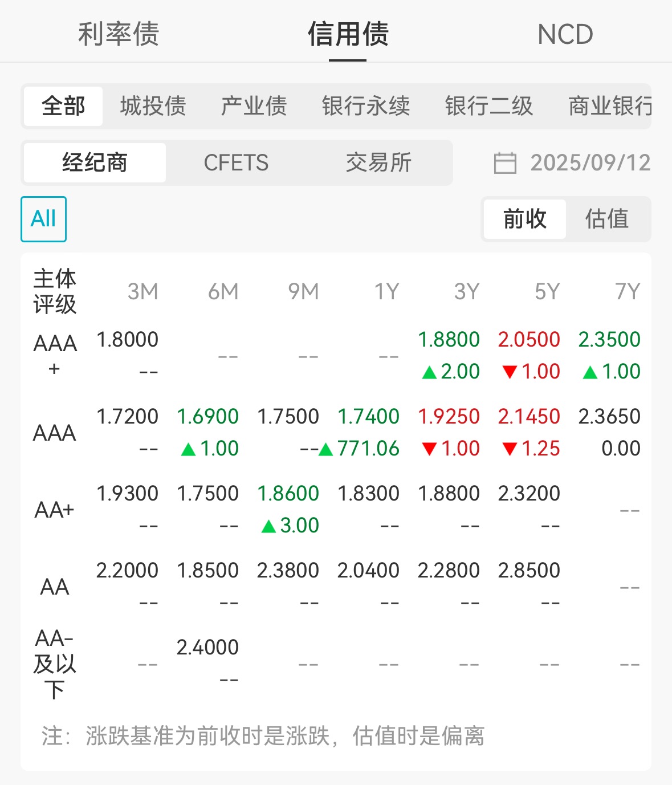Click AA 9M yield 2.3800
672x785 pixels.
coord(288,570)
